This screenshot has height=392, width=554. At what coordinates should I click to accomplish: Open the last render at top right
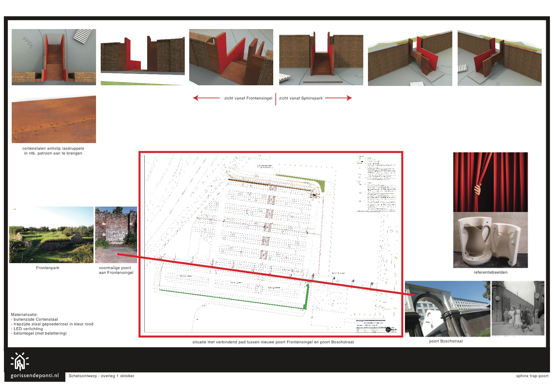coord(499,58)
